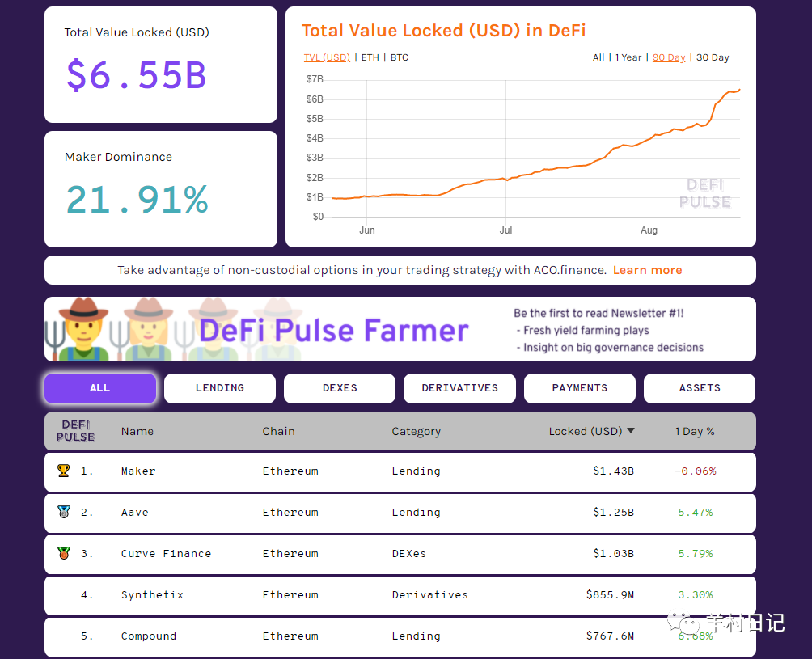Click the $6.55B total value locked figure
This screenshot has height=659, width=812.
[x=137, y=75]
